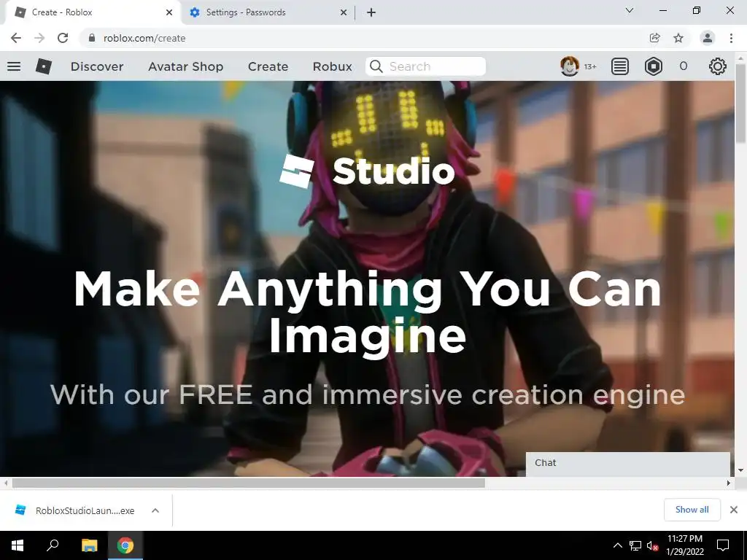
Task: Click the vertical scrollbar thumb
Action: 740,103
